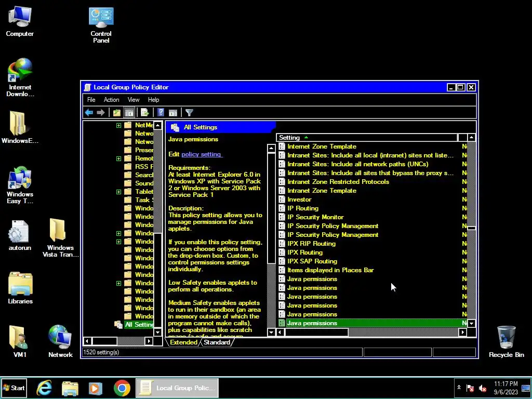Click the description pane's scroll-up arrow
This screenshot has height=399, width=532.
pos(271,148)
